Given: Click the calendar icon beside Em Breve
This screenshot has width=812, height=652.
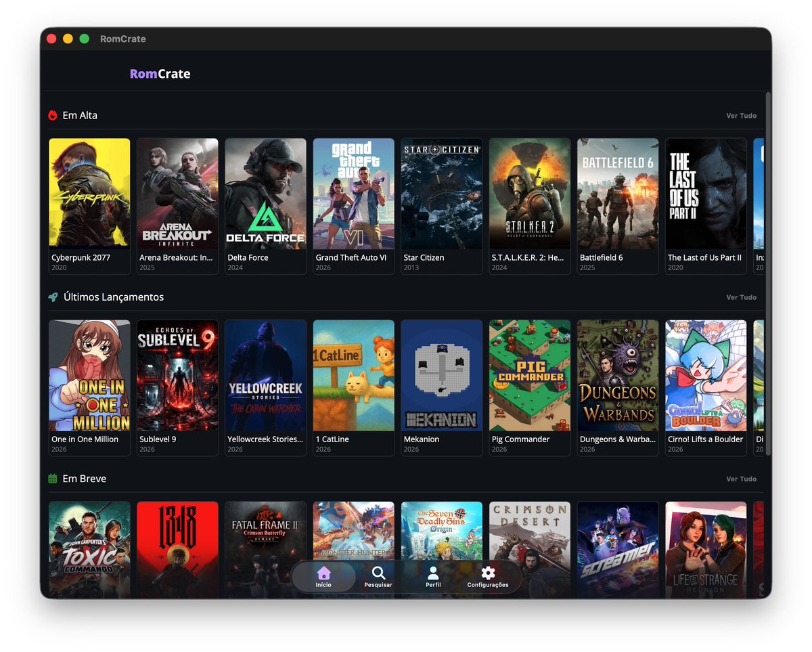Looking at the screenshot, I should [x=53, y=479].
